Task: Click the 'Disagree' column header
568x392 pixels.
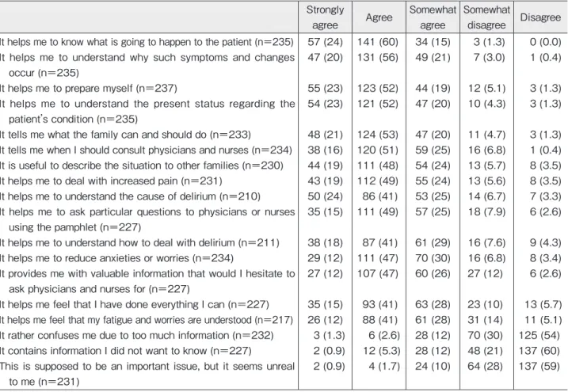Action: tap(540, 17)
